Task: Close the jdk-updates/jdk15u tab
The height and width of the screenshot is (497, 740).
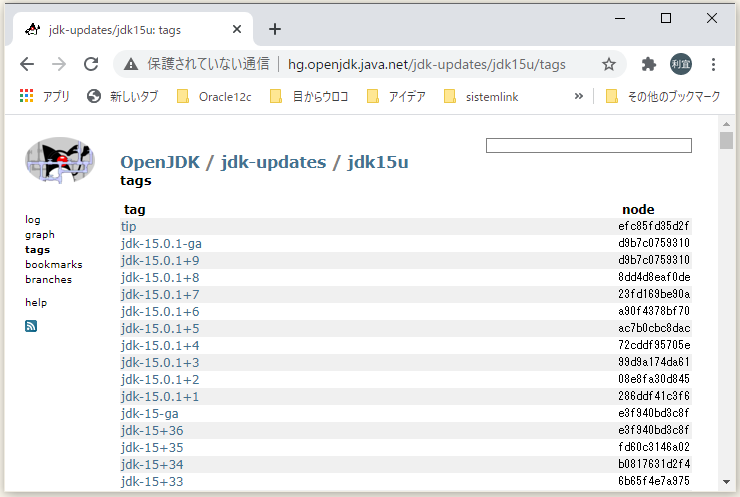Action: (x=237, y=29)
